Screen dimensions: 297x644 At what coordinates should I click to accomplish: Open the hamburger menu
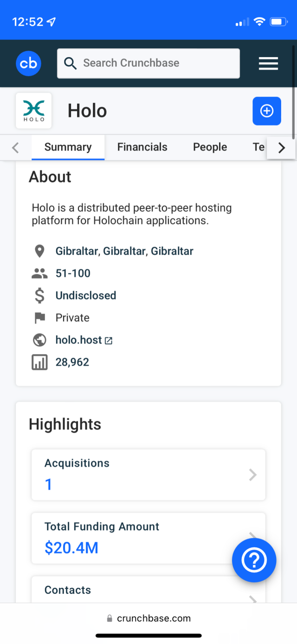tap(268, 64)
